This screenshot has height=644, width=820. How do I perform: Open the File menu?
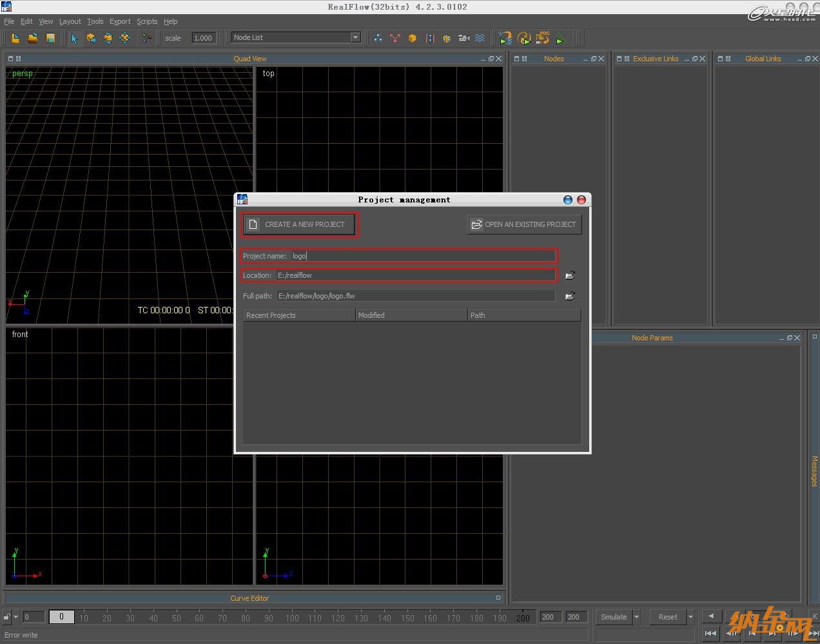pos(9,21)
